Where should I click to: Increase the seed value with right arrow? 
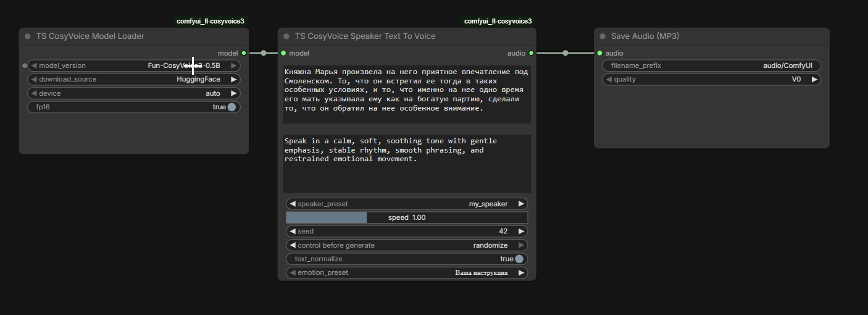click(521, 231)
